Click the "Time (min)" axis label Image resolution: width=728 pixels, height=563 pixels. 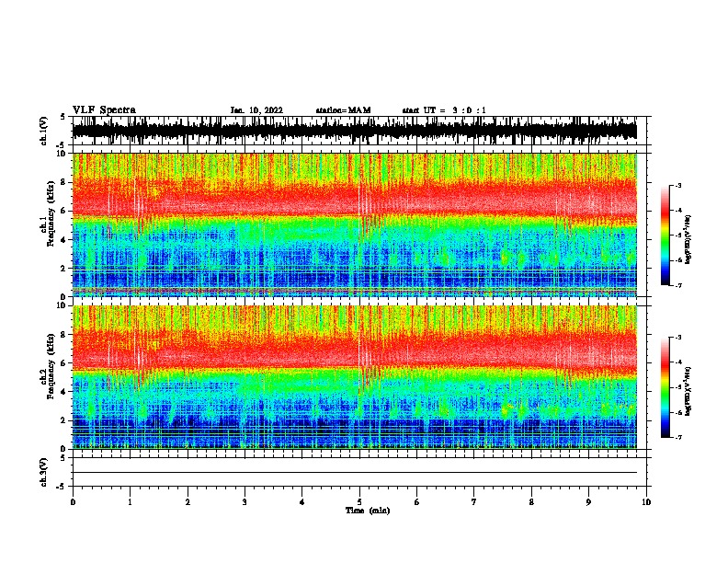(x=368, y=511)
